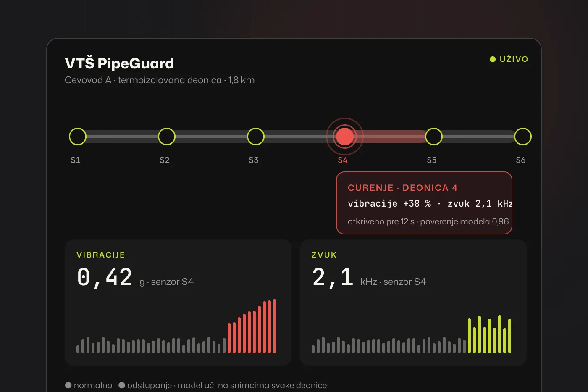Select sensor node S5 on pipeline
Image resolution: width=588 pixels, height=392 pixels.
434,137
